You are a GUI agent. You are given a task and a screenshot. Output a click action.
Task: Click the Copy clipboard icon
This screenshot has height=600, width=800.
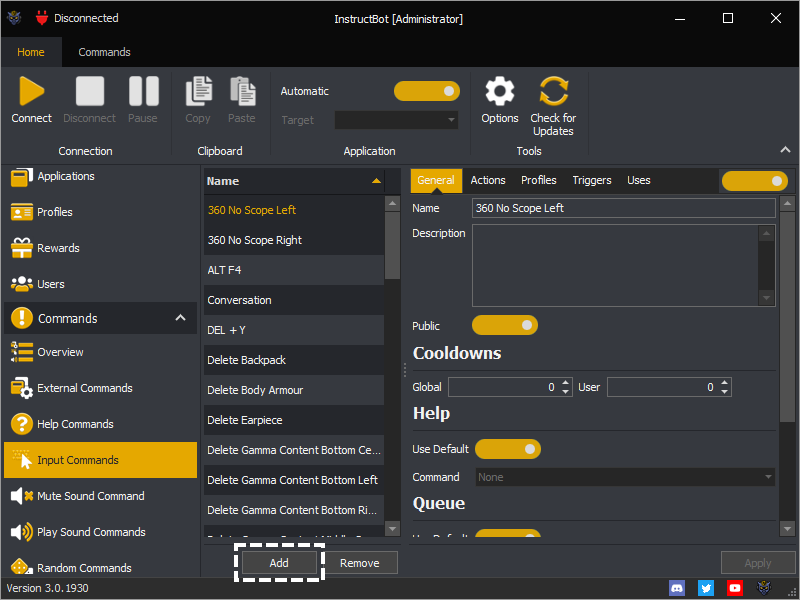pos(198,91)
